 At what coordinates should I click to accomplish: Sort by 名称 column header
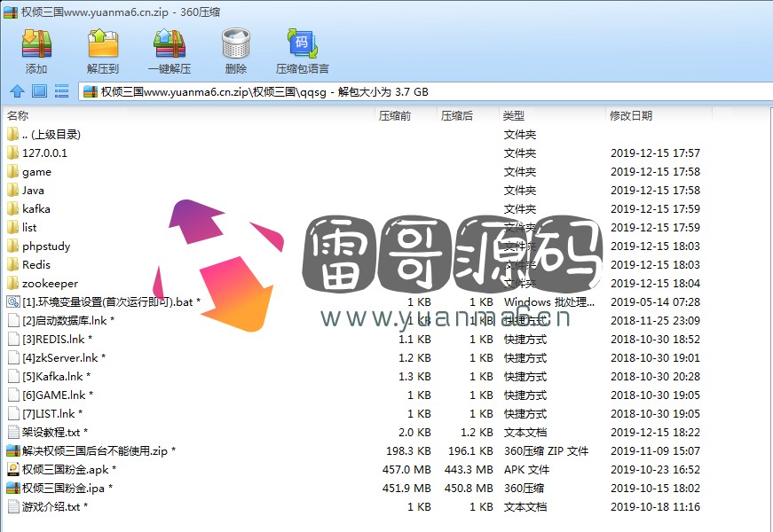(x=18, y=116)
